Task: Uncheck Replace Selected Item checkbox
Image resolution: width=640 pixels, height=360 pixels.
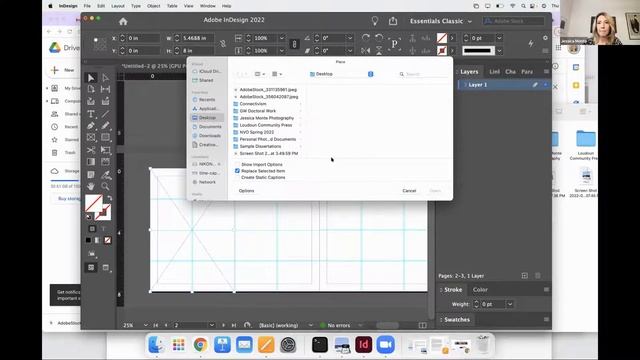Action: pyautogui.click(x=237, y=171)
